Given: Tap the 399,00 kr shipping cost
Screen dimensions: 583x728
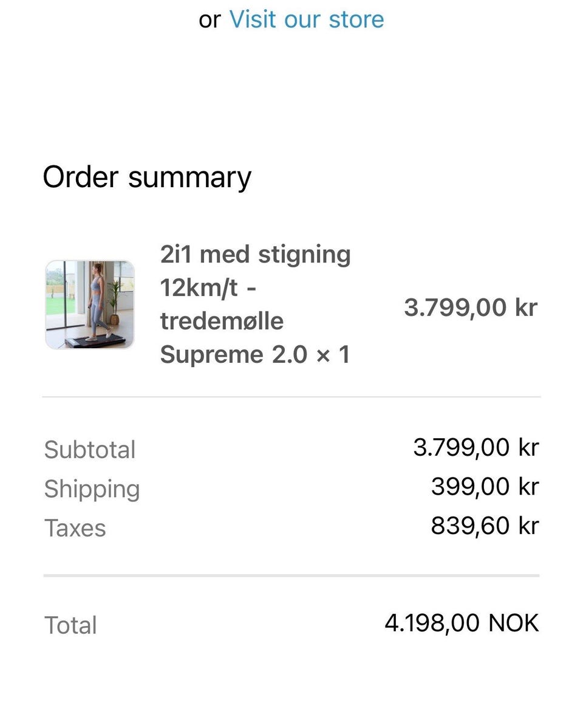Looking at the screenshot, I should 485,487.
